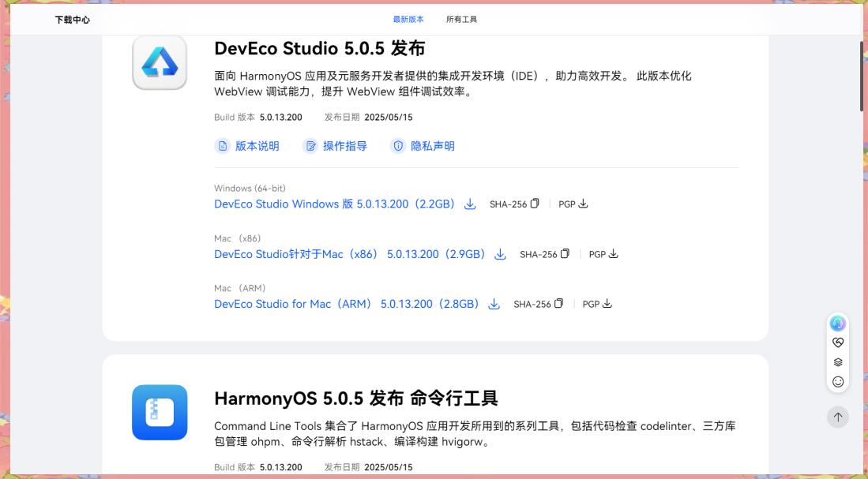Click PGP label in Windows row
The image size is (868, 479).
pos(567,204)
